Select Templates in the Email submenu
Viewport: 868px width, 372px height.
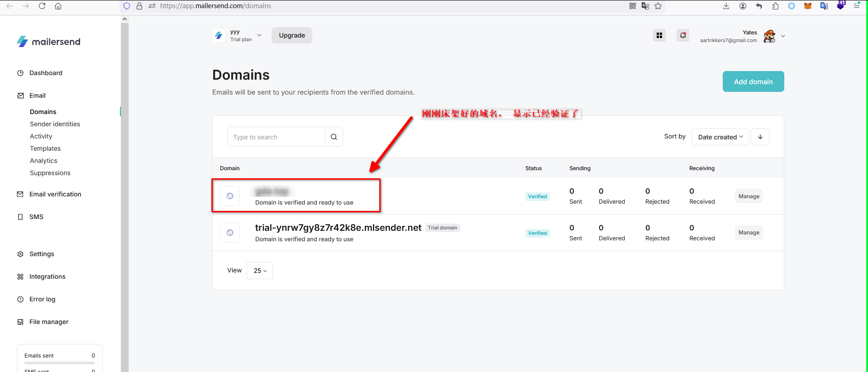(x=45, y=148)
